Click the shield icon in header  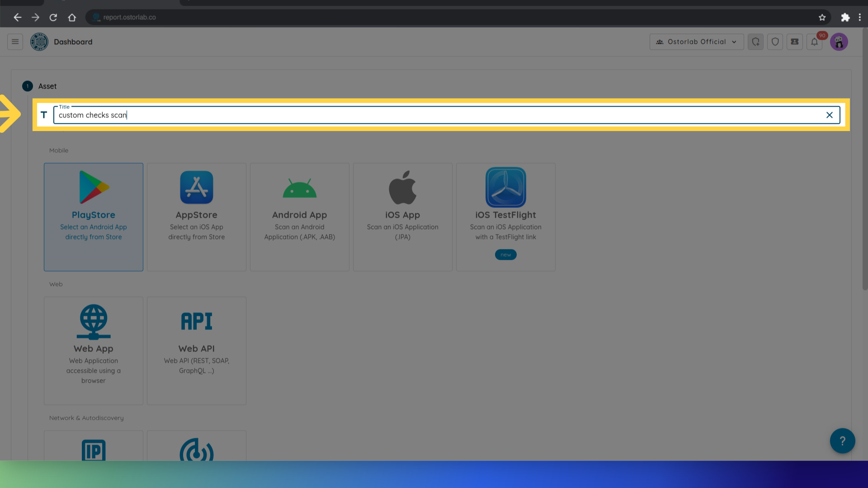click(x=775, y=42)
